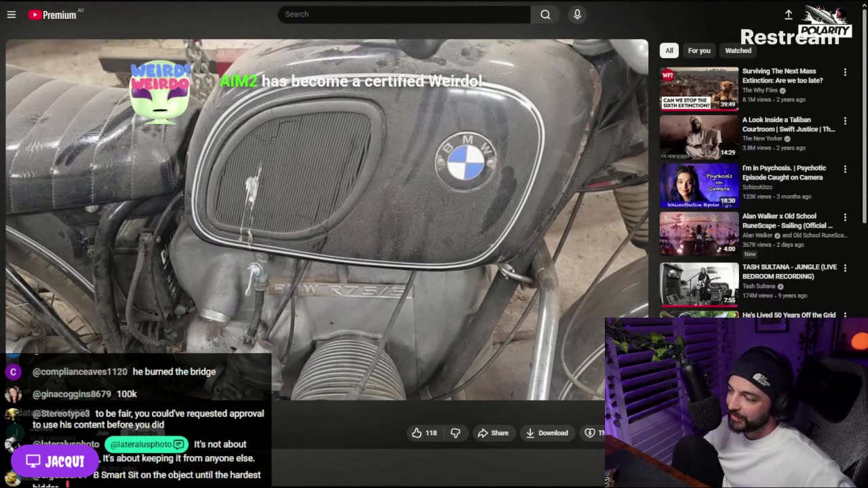
Task: Focus the YouTube search field
Action: click(x=404, y=14)
